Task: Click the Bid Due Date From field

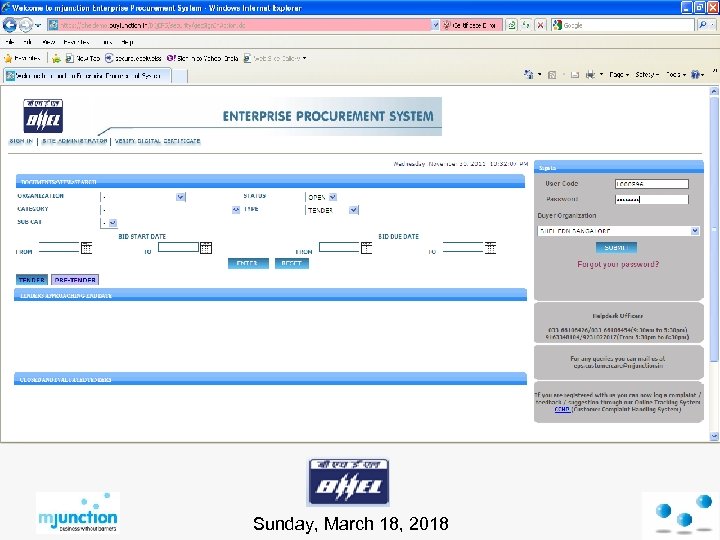Action: 339,247
